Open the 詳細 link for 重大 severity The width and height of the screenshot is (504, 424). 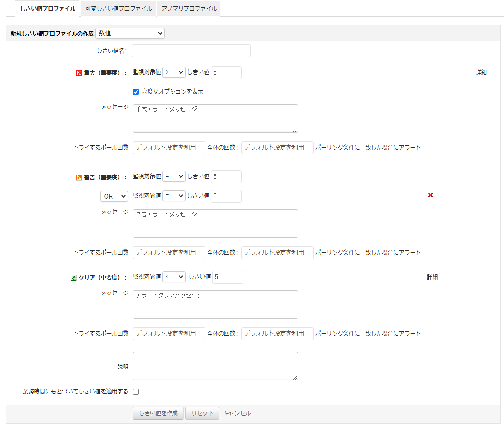[x=481, y=73]
